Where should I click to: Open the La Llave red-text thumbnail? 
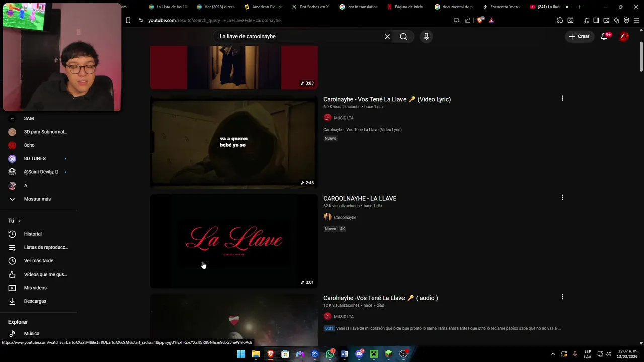tap(234, 241)
